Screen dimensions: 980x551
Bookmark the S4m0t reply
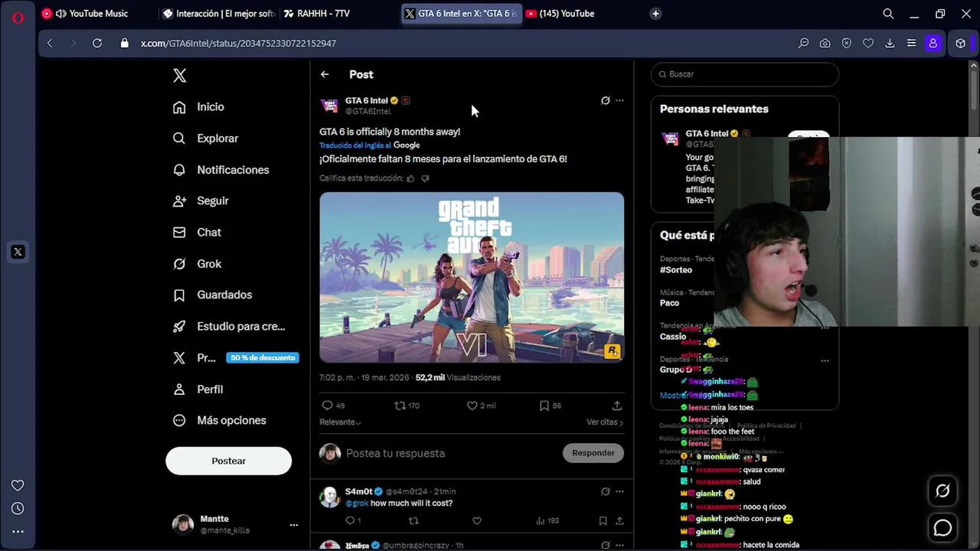coord(603,521)
